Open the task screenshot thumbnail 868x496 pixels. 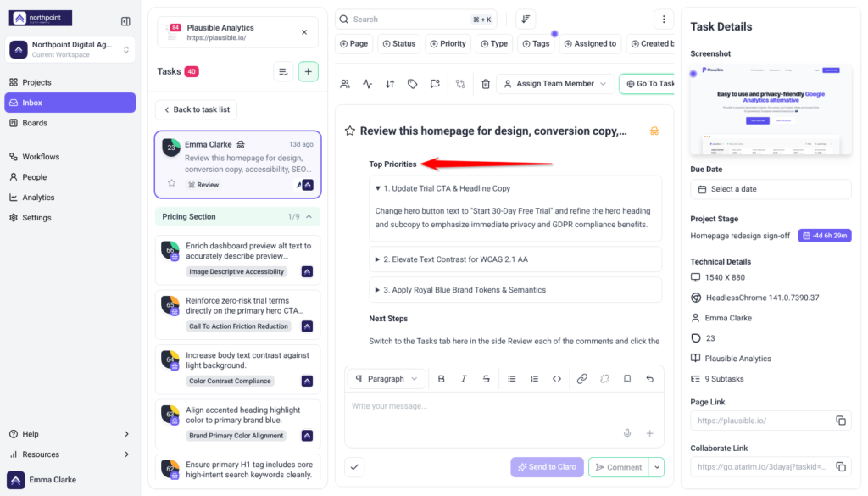tap(771, 109)
